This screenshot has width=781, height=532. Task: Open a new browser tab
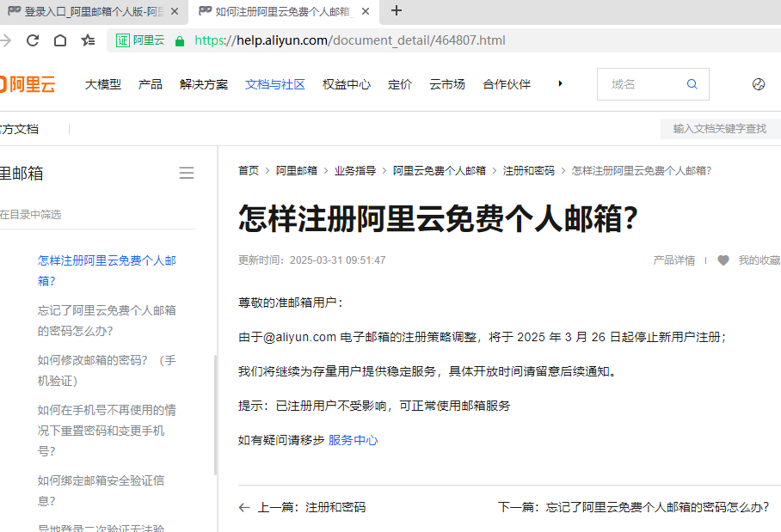point(397,10)
